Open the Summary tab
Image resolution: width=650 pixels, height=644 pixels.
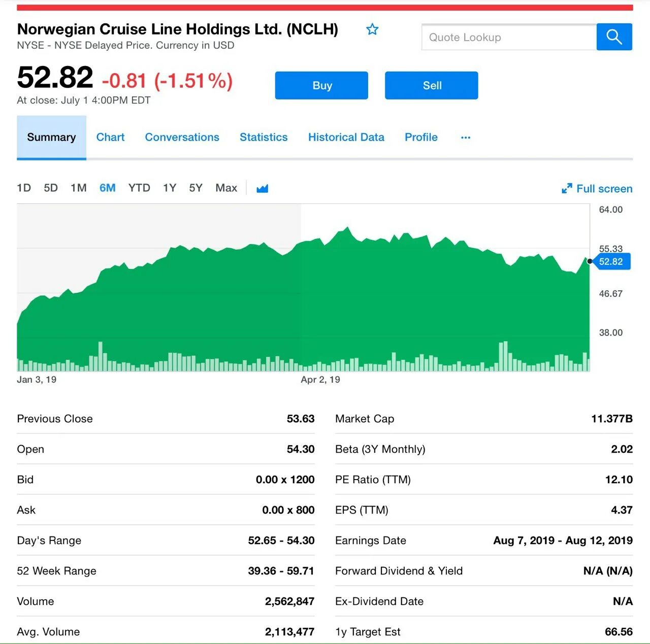pos(51,138)
